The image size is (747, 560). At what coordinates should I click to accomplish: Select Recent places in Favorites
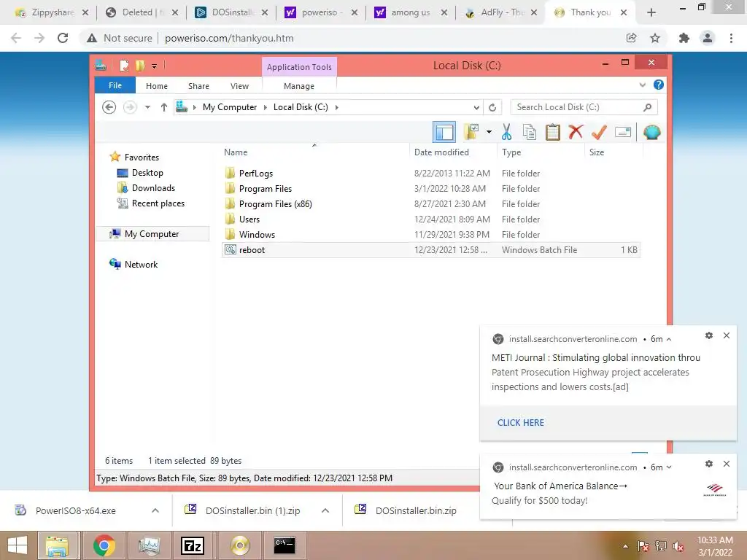158,203
